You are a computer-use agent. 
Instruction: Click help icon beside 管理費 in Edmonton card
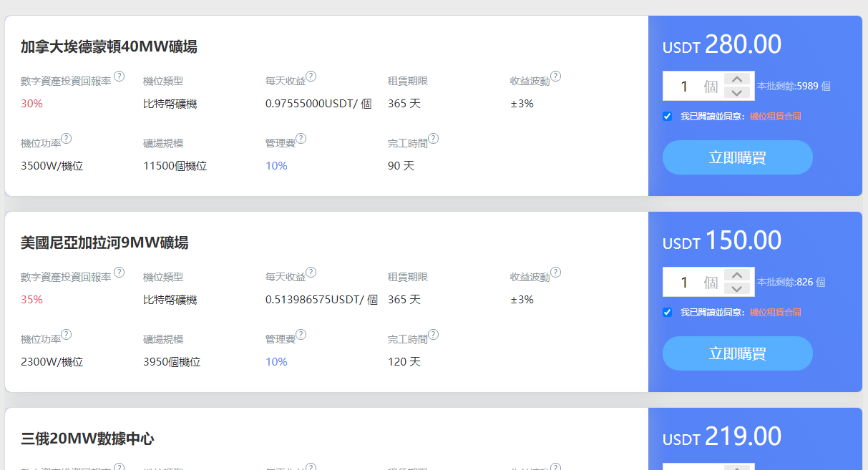click(301, 139)
